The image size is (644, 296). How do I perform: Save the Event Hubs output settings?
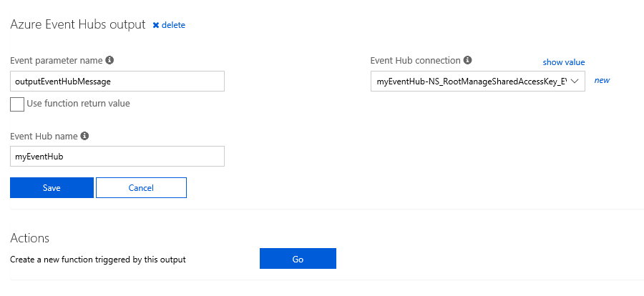[52, 187]
